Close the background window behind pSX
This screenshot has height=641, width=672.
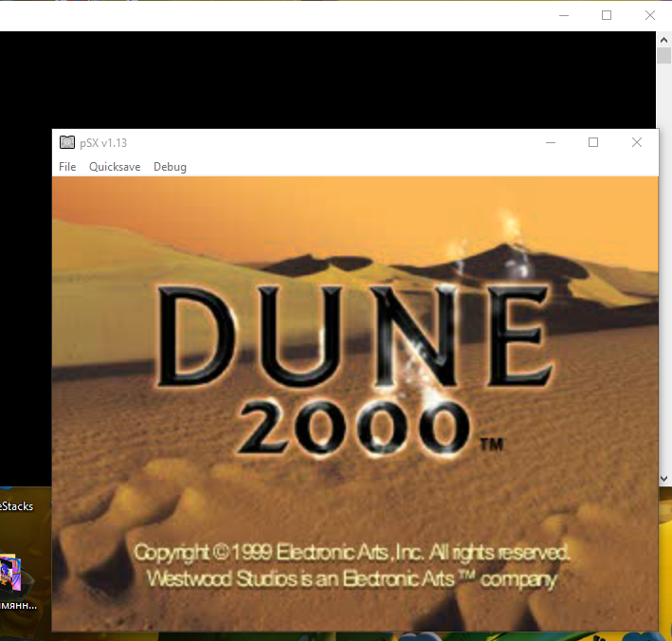(x=650, y=15)
